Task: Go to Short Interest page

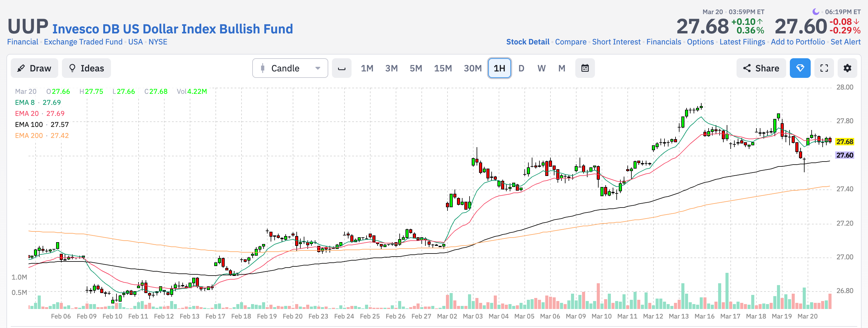Action: [616, 42]
